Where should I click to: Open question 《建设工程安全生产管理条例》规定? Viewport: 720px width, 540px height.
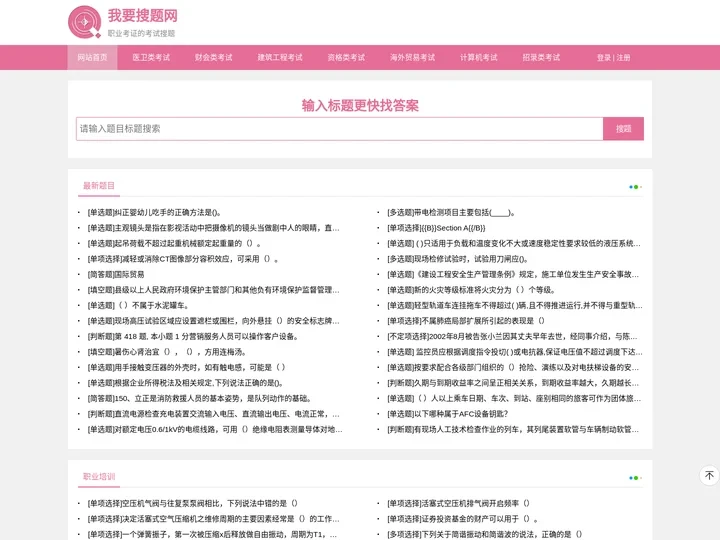[513, 275]
